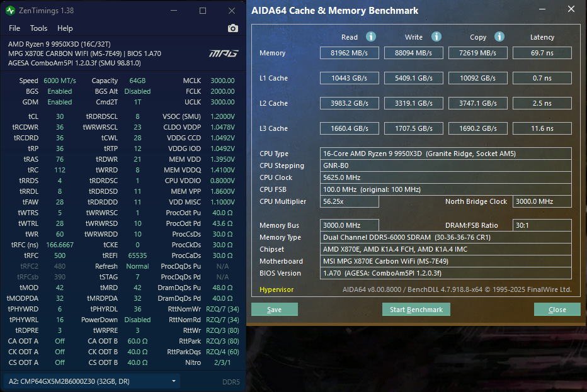Viewport: 587px width, 392px height.
Task: Click the tRAS value 76
Action: point(60,159)
